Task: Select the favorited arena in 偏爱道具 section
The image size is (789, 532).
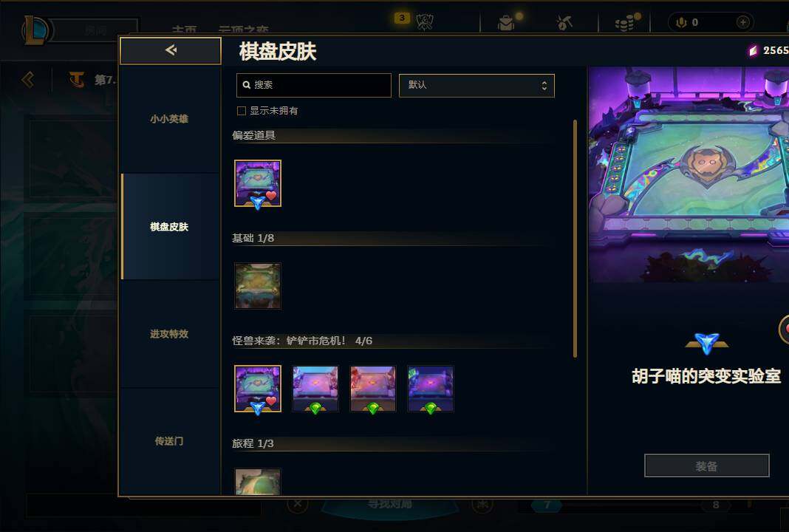Action: coord(258,183)
